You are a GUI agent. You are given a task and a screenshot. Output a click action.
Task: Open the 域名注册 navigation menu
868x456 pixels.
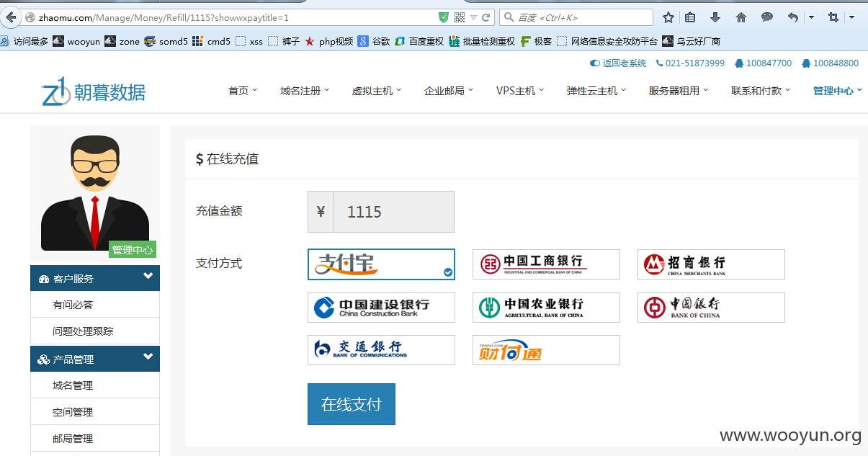pos(304,91)
